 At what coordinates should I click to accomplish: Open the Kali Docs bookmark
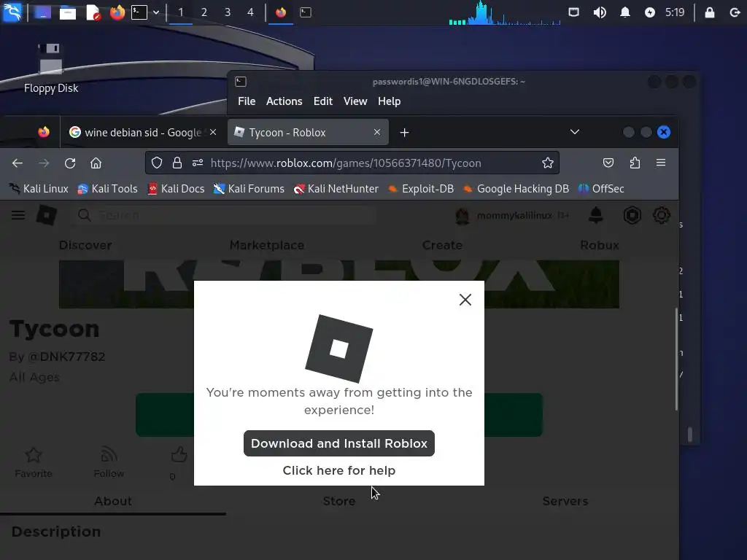point(177,189)
